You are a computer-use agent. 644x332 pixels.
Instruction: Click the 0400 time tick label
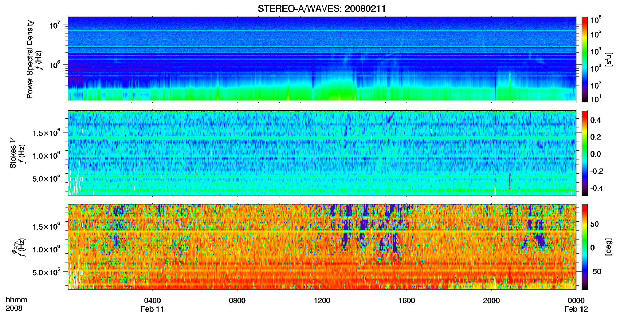(152, 300)
